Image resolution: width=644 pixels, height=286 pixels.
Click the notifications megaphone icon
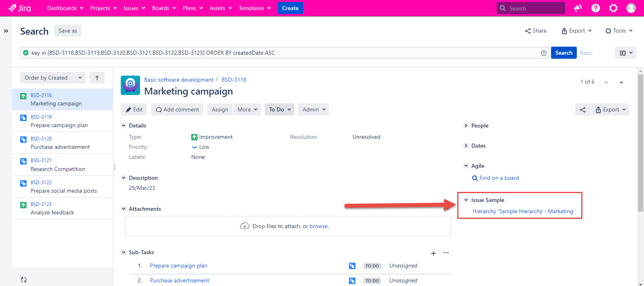pyautogui.click(x=578, y=8)
